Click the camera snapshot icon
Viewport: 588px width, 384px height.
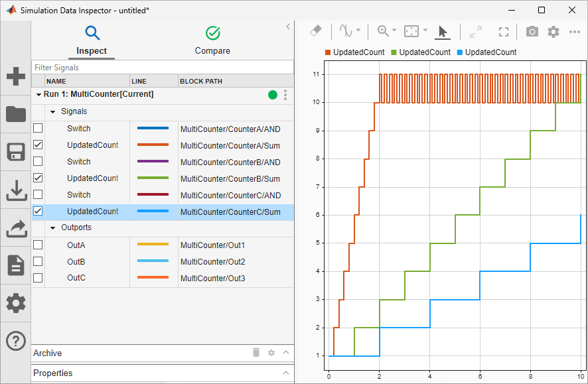tap(532, 31)
